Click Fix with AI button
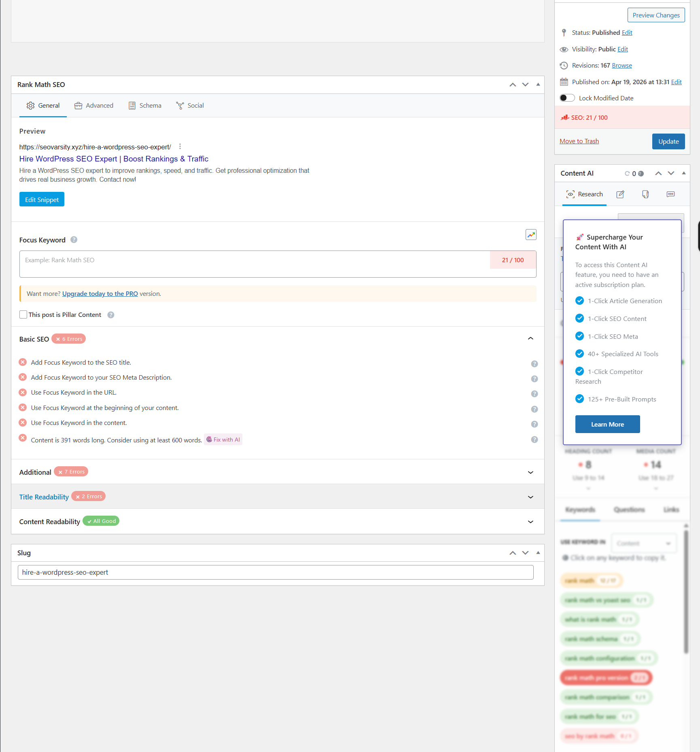The image size is (700, 752). [x=223, y=440]
